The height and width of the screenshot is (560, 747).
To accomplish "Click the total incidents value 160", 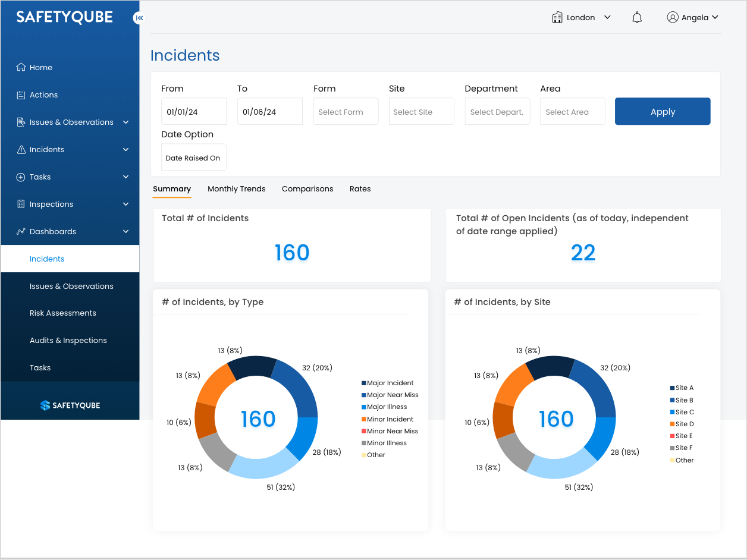I will pos(292,253).
